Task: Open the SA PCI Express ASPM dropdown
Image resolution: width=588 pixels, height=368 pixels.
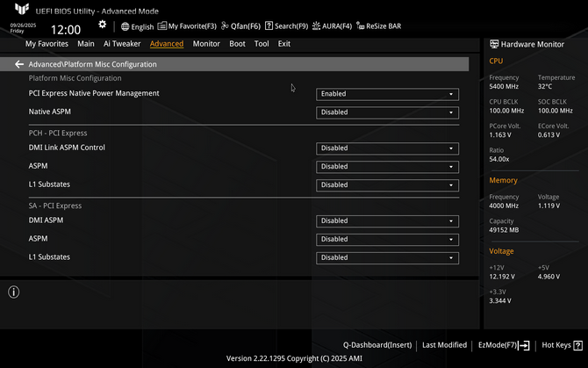Action: [387, 240]
